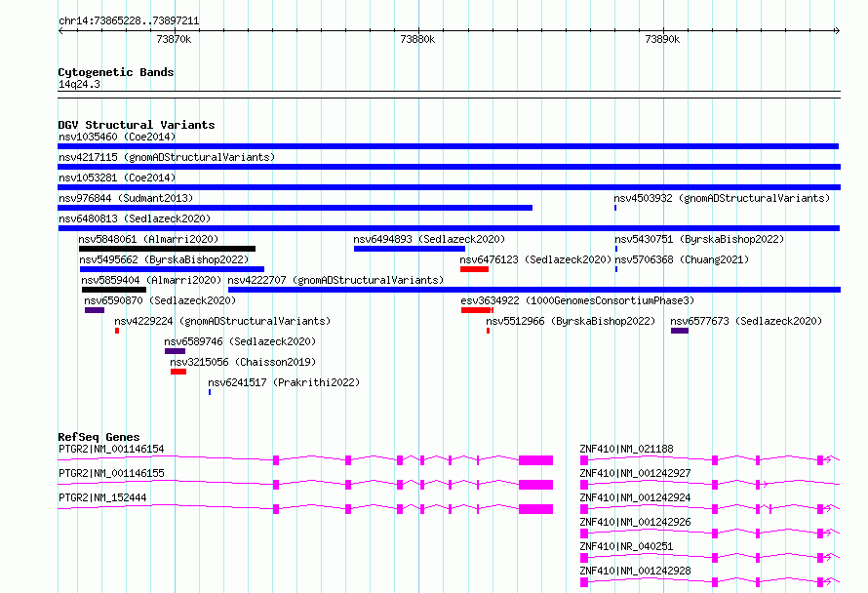Click the chr14:73865228..73897211 coordinate label
Screen dimensions: 868x593
(129, 21)
